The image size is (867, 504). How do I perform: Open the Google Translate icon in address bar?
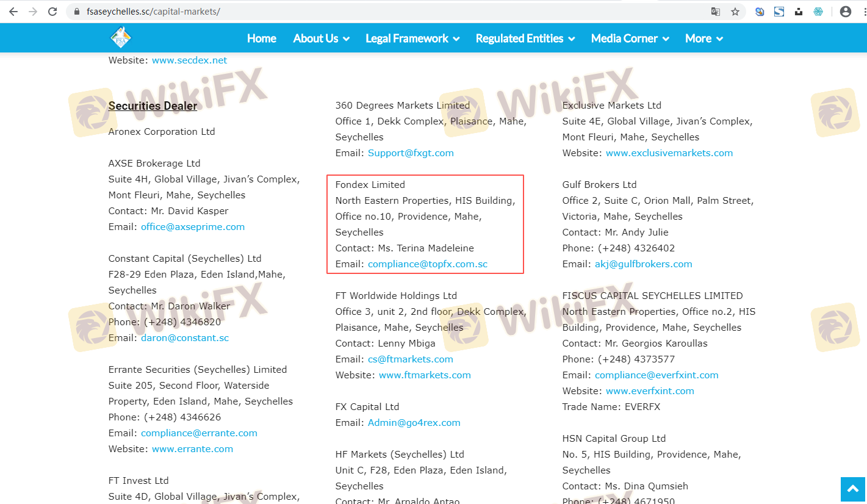[x=716, y=12]
